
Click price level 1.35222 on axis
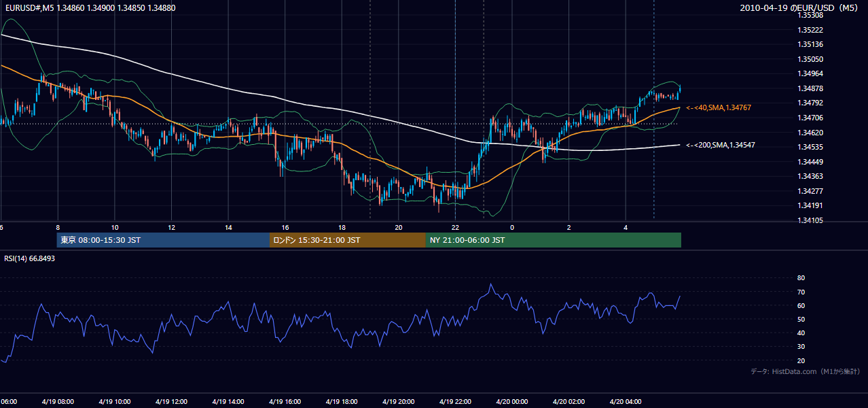pos(810,30)
